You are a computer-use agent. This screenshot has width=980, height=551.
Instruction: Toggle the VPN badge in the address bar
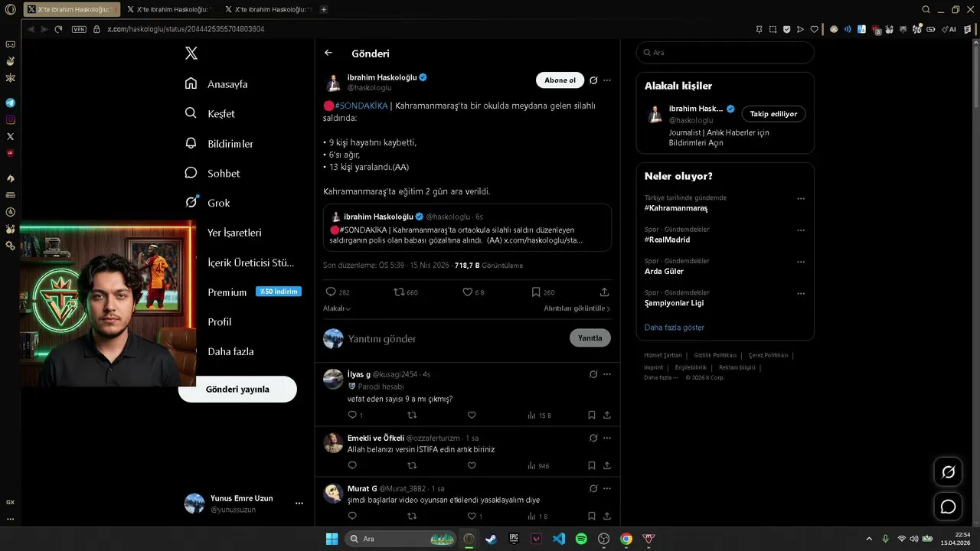pyautogui.click(x=79, y=29)
